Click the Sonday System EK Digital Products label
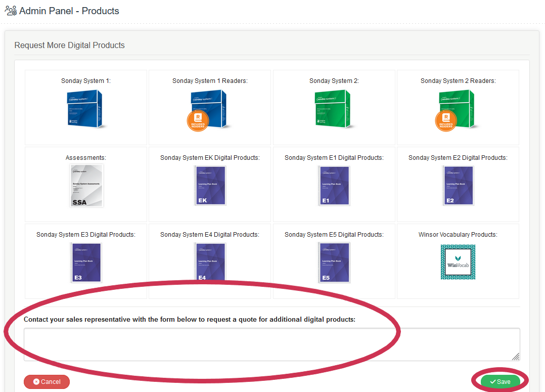This screenshot has width=545, height=392. [210, 158]
